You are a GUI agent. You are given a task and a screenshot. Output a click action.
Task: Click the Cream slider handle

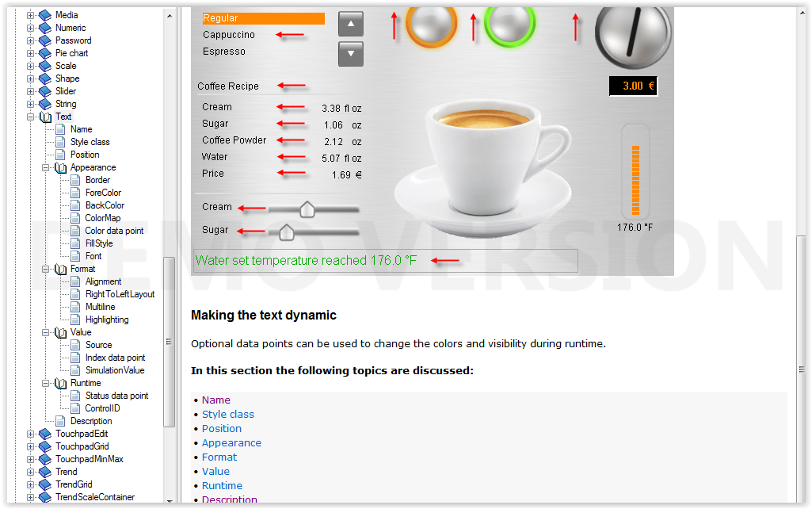point(307,209)
